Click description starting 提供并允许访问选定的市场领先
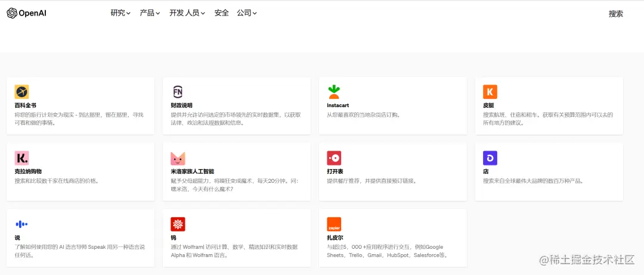Screen dimensions: 644x275 pos(236,119)
